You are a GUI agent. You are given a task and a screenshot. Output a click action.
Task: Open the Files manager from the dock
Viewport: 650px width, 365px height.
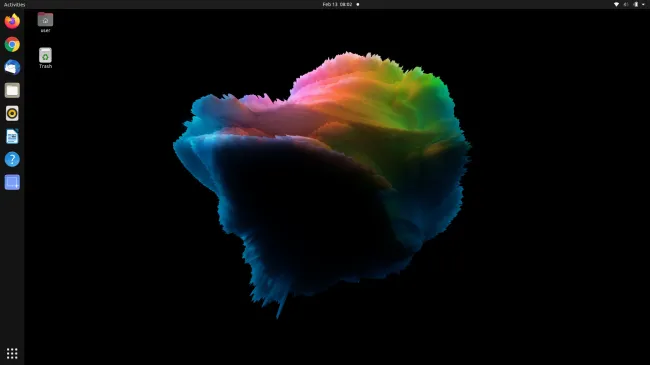pyautogui.click(x=12, y=90)
